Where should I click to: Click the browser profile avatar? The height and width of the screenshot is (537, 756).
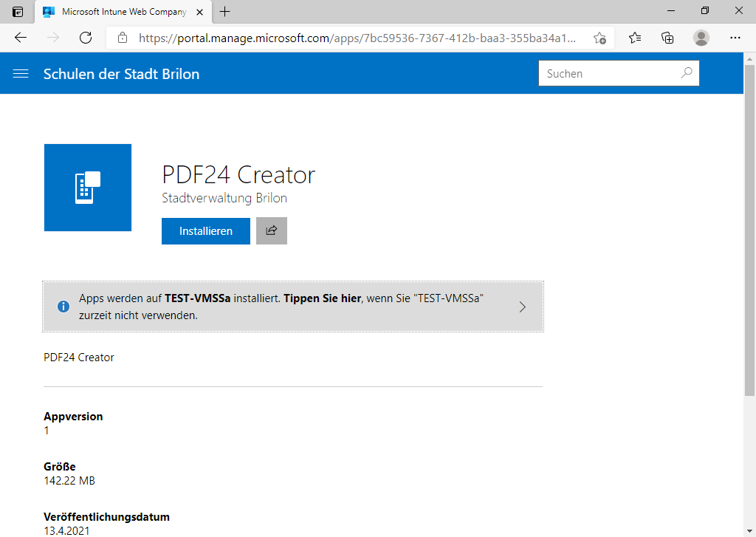point(701,38)
